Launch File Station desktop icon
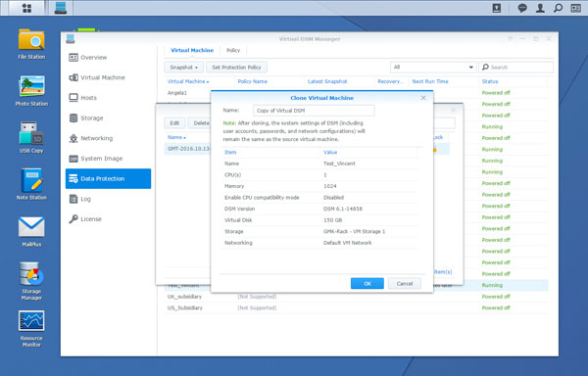The image size is (588, 376). click(x=31, y=44)
